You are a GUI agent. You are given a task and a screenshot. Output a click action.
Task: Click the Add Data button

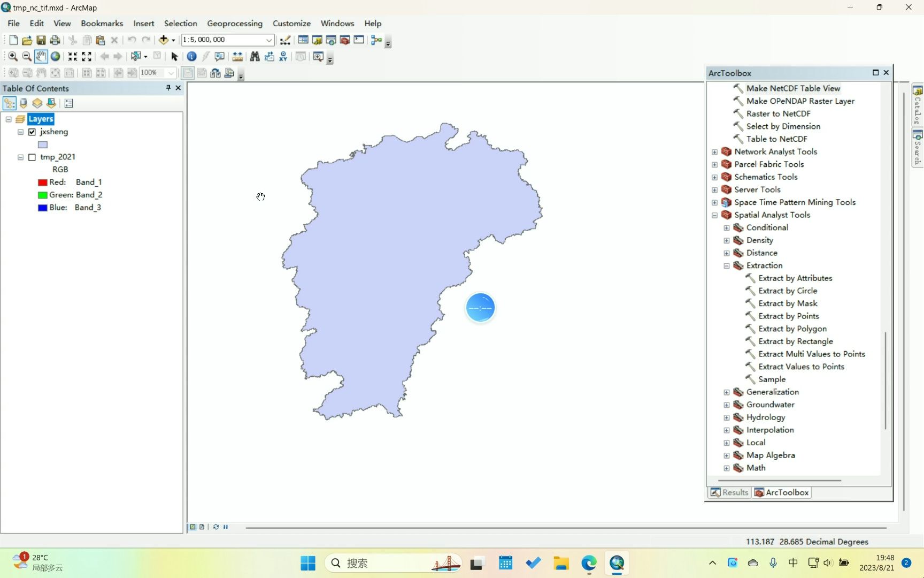pos(164,40)
